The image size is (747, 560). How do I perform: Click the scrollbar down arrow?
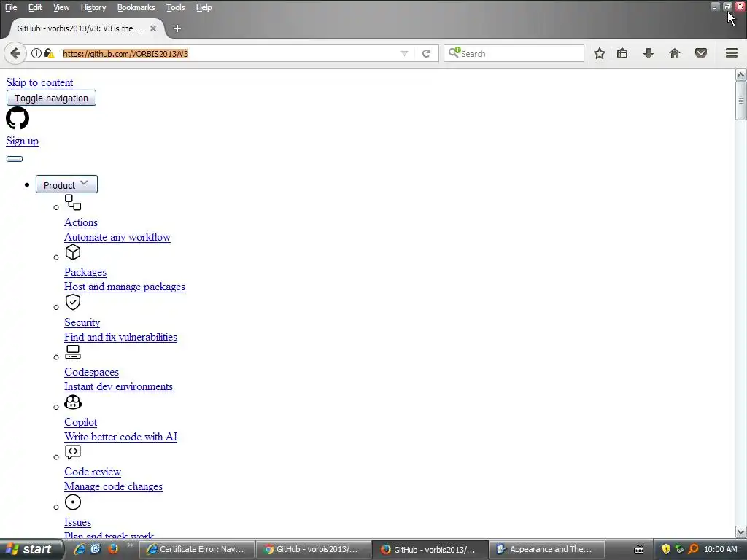click(x=740, y=532)
